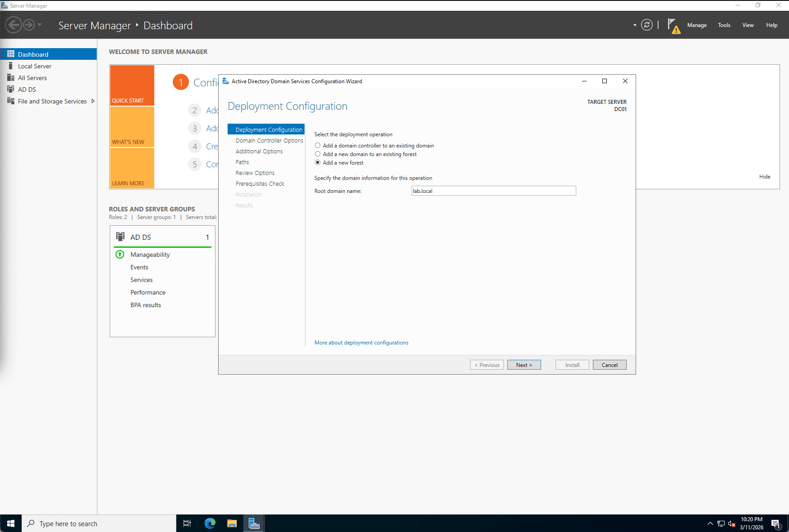This screenshot has width=789, height=532.
Task: Open the Help menu
Action: [771, 25]
